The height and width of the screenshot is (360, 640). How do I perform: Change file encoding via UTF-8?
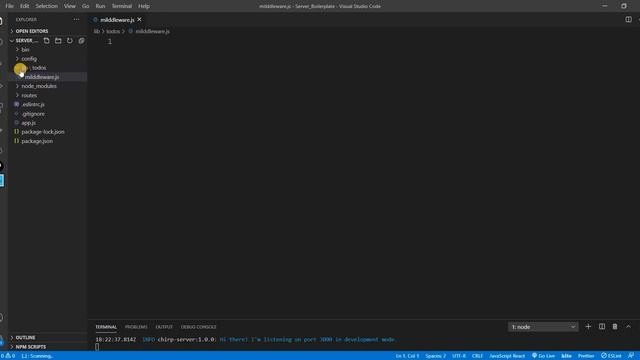[459, 356]
